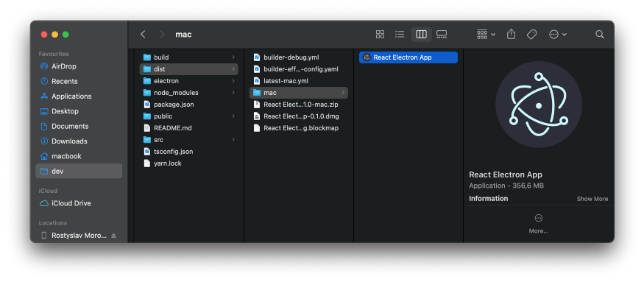Expand the node_modules folder chevron

point(233,93)
